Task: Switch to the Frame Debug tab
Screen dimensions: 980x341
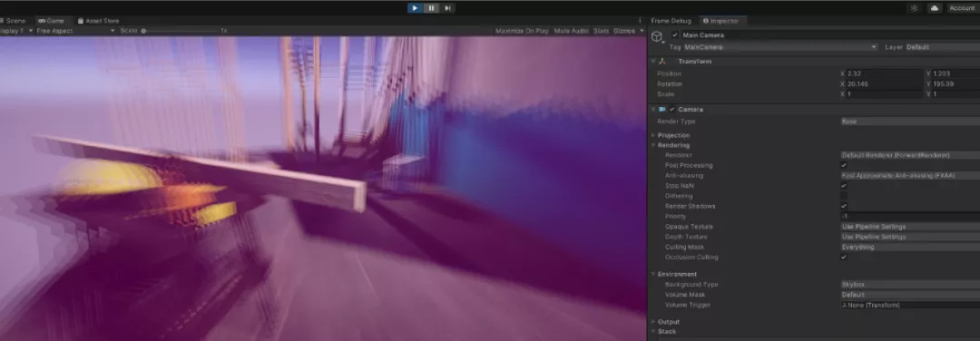Action: pyautogui.click(x=671, y=21)
